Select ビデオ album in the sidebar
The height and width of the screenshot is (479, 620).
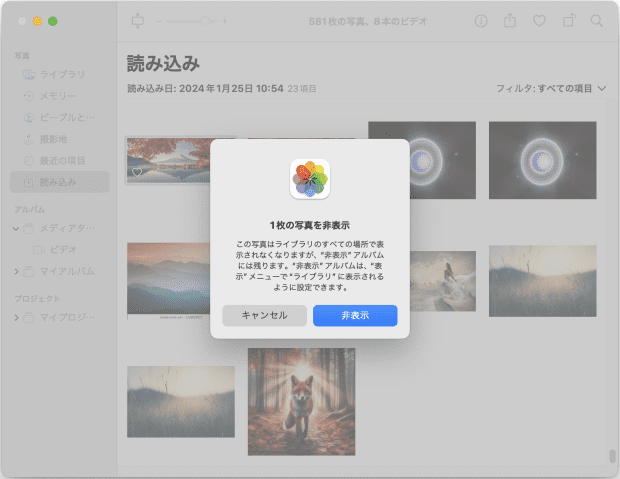(60, 250)
